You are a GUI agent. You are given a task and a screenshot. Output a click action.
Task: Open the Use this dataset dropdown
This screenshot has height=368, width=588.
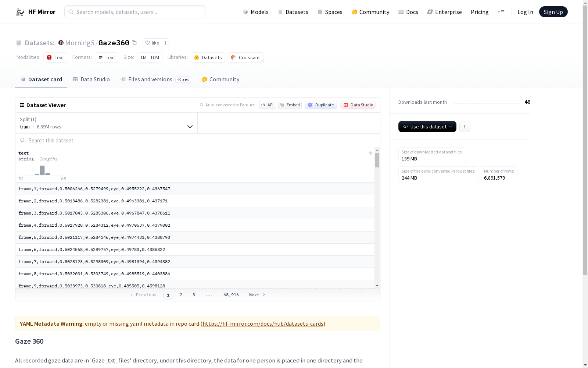click(427, 127)
